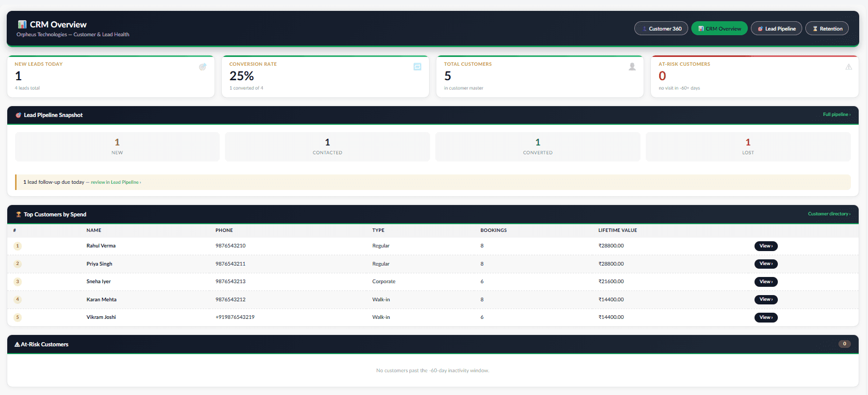Click the person icon on Total Customers card
This screenshot has height=395, width=868.
[x=632, y=67]
